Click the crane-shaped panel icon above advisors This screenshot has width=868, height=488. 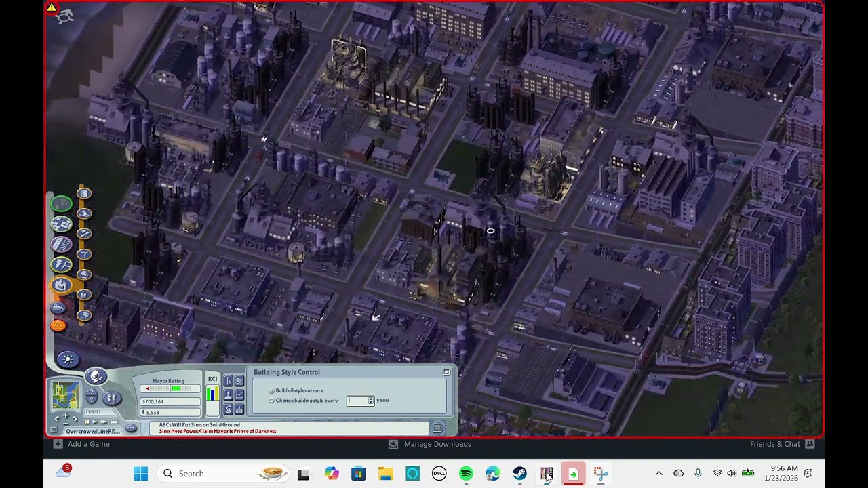[x=229, y=381]
